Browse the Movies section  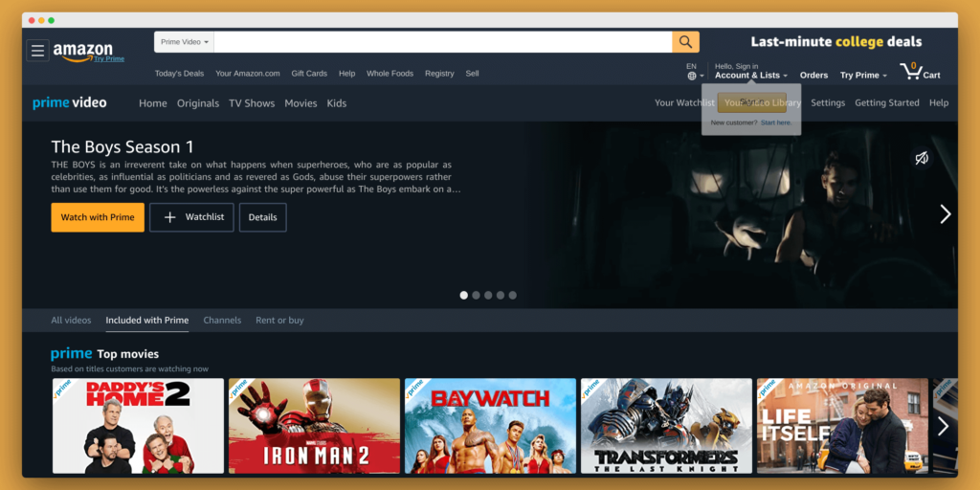pos(301,103)
